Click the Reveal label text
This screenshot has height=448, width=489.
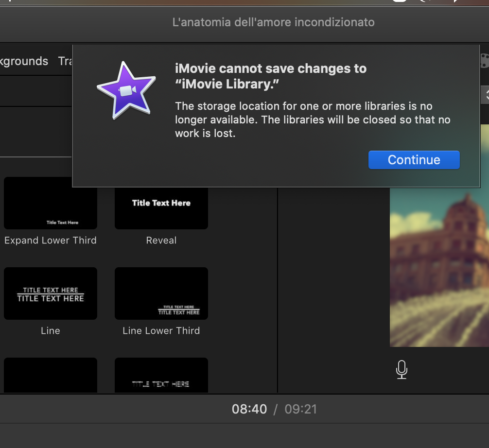(161, 241)
